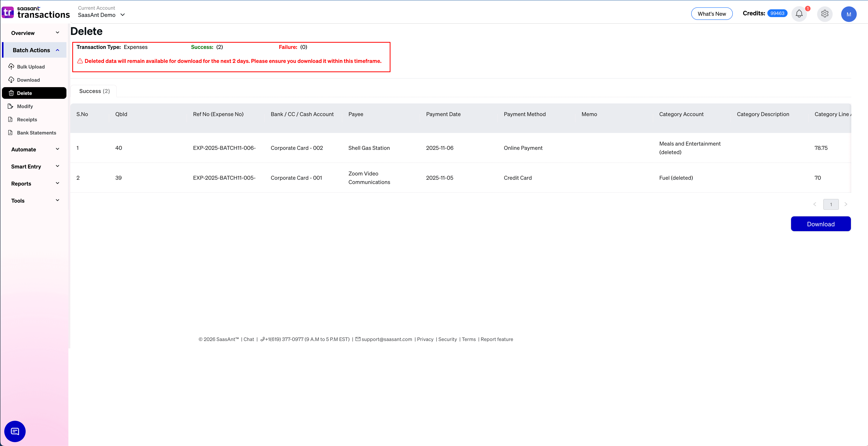The height and width of the screenshot is (446, 868).
Task: Select the Modify pen icon
Action: (x=11, y=106)
